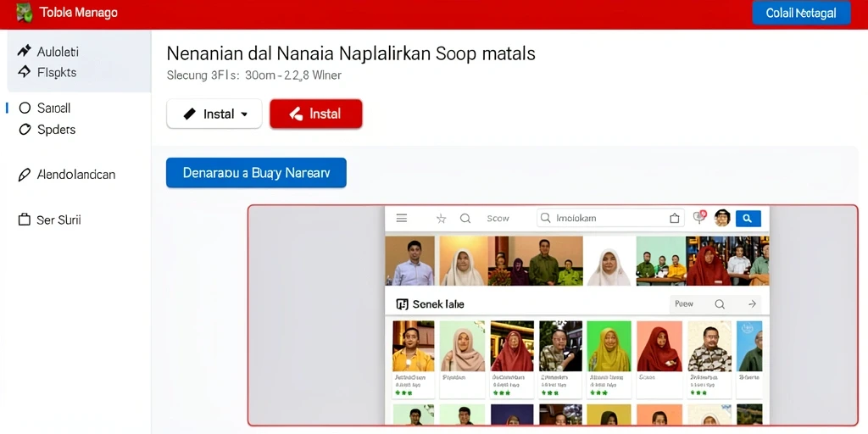Click the magnifier icon next to Scow
The image size is (868, 434).
click(x=465, y=219)
